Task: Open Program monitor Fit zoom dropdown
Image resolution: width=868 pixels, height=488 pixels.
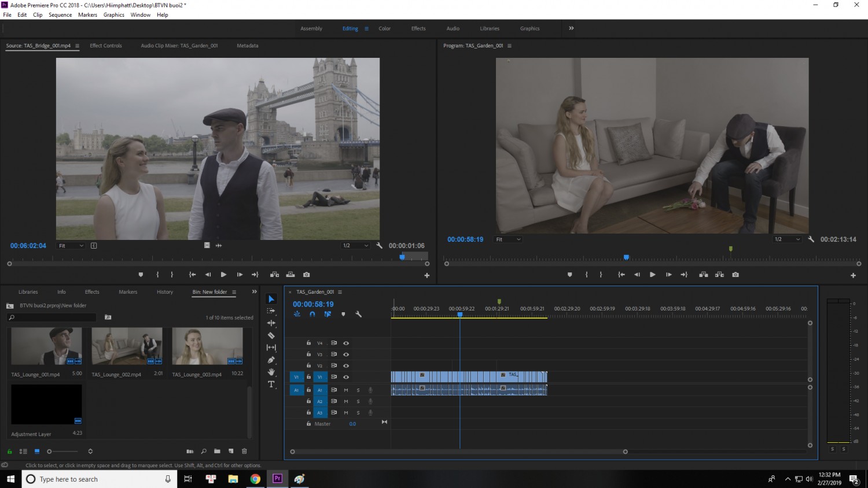Action: [508, 239]
